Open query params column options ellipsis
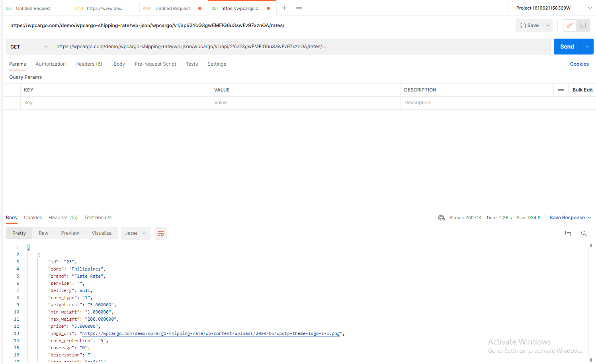 [x=561, y=90]
